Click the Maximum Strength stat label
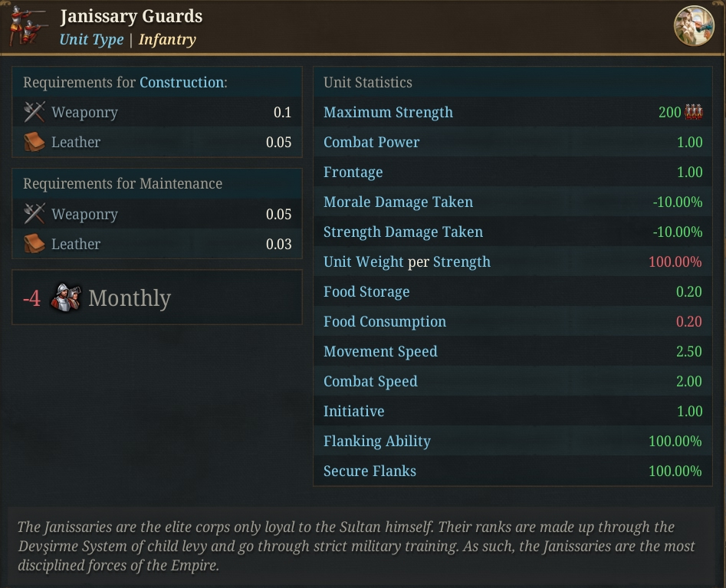The width and height of the screenshot is (726, 588). [x=388, y=112]
